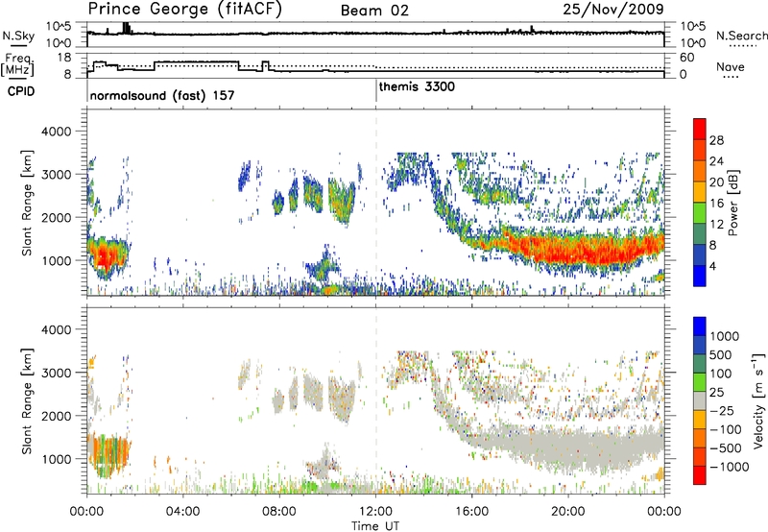Click the 28 dB label on the power colorbar
The width and height of the screenshot is (768, 532).
716,140
